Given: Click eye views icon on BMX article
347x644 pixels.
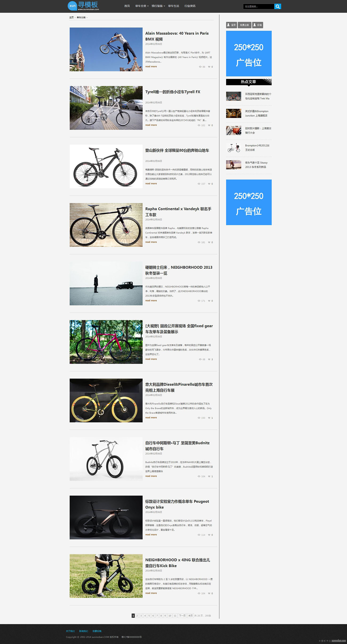Looking at the screenshot, I should pyautogui.click(x=200, y=67).
